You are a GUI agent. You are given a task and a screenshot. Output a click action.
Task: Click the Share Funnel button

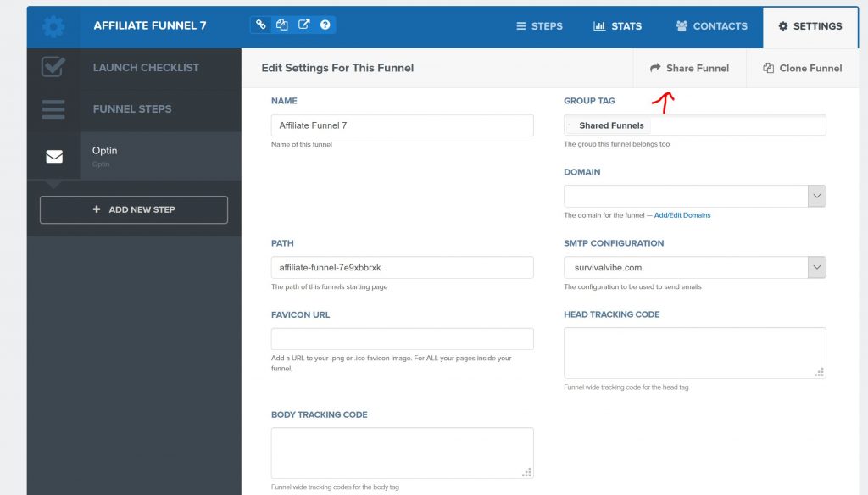(689, 68)
